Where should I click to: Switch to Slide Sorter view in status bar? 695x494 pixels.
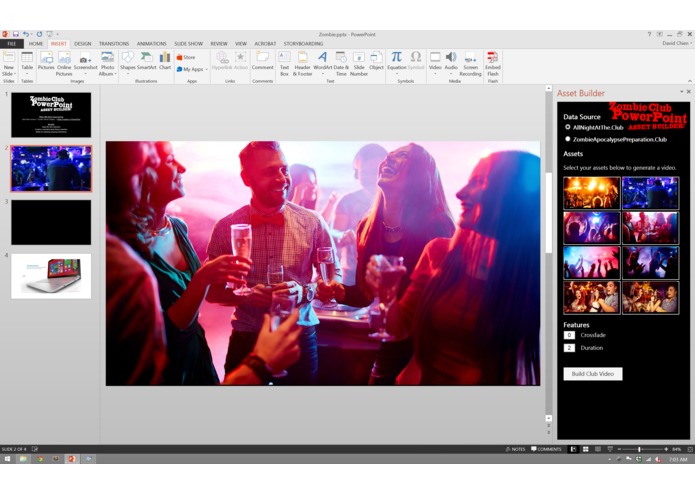coord(586,449)
